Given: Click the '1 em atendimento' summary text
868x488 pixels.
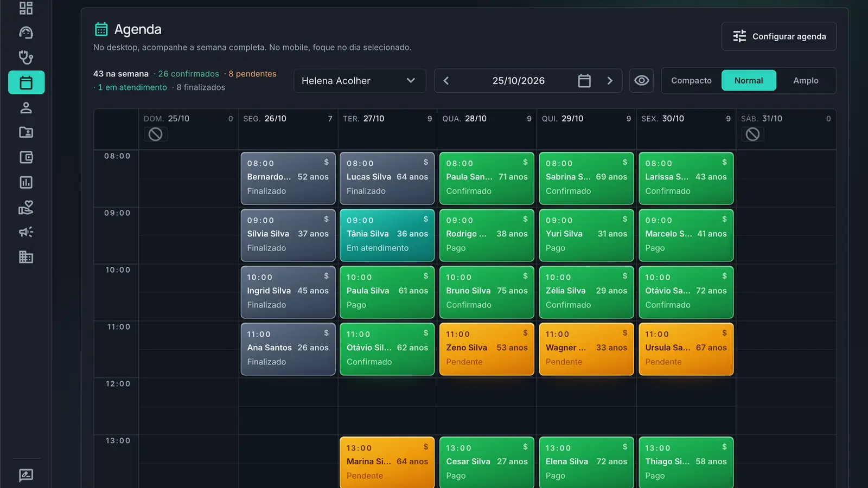Looking at the screenshot, I should click(132, 87).
